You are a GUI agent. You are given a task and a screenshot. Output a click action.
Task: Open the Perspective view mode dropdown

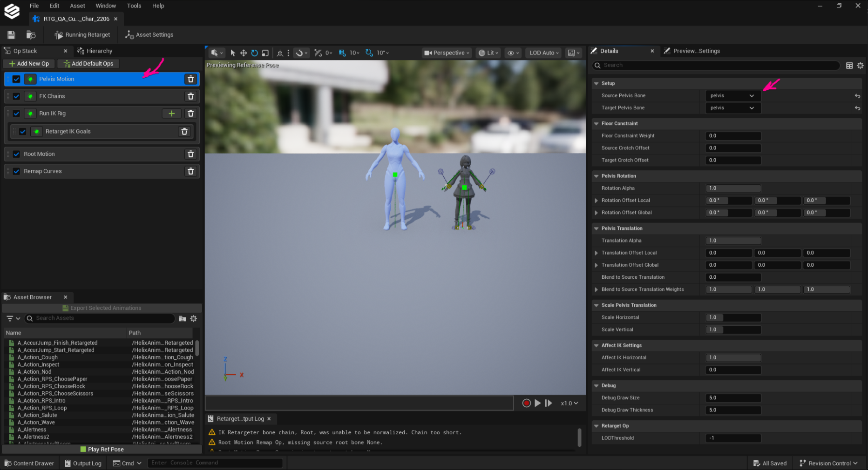pos(447,53)
